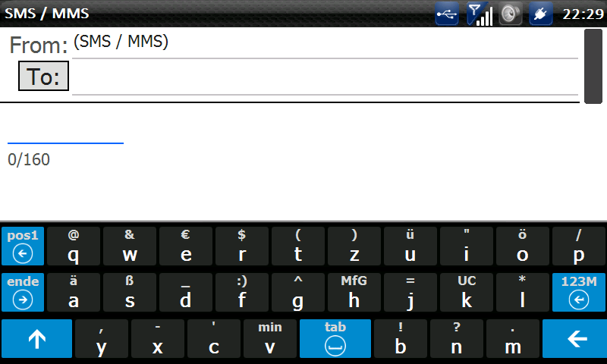Screen dimensions: 607x364
Task: Tap the USB connection status icon
Action: click(447, 14)
